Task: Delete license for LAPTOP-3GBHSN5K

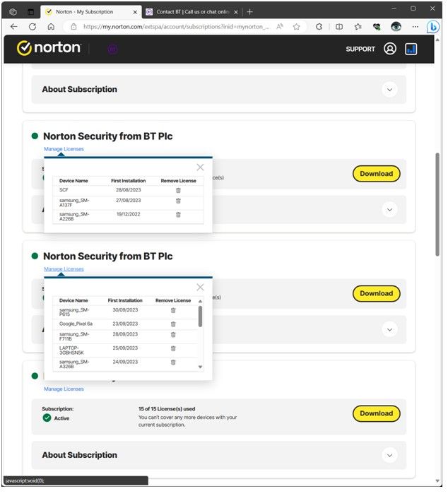Action: pos(173,348)
